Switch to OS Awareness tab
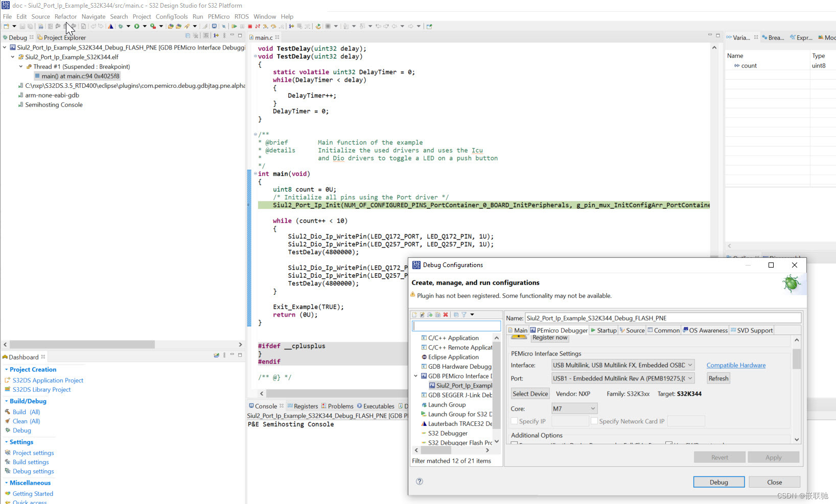Viewport: 836px width, 504px height. pos(705,330)
